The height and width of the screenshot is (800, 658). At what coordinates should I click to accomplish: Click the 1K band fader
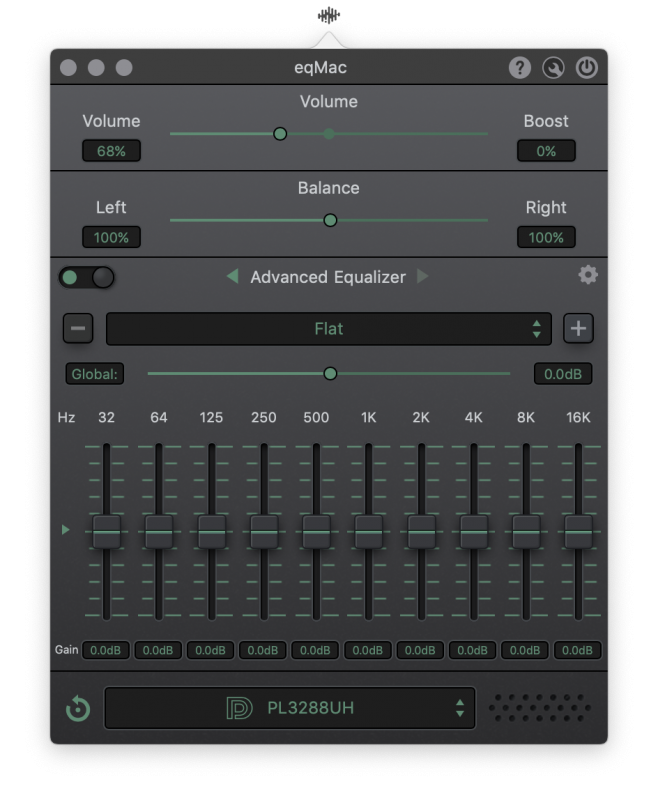pos(368,532)
